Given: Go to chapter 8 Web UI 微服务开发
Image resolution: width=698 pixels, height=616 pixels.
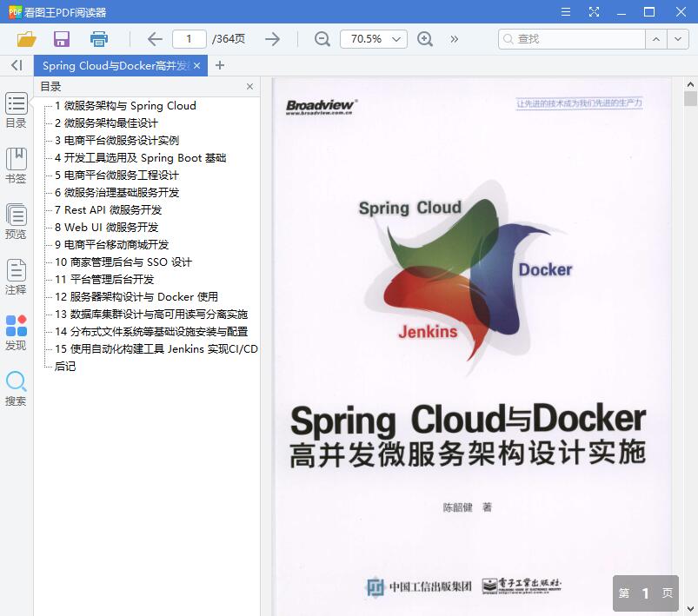Looking at the screenshot, I should click(x=106, y=227).
